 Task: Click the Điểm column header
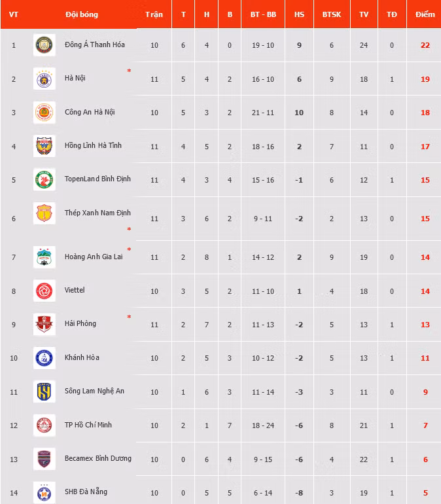[425, 14]
